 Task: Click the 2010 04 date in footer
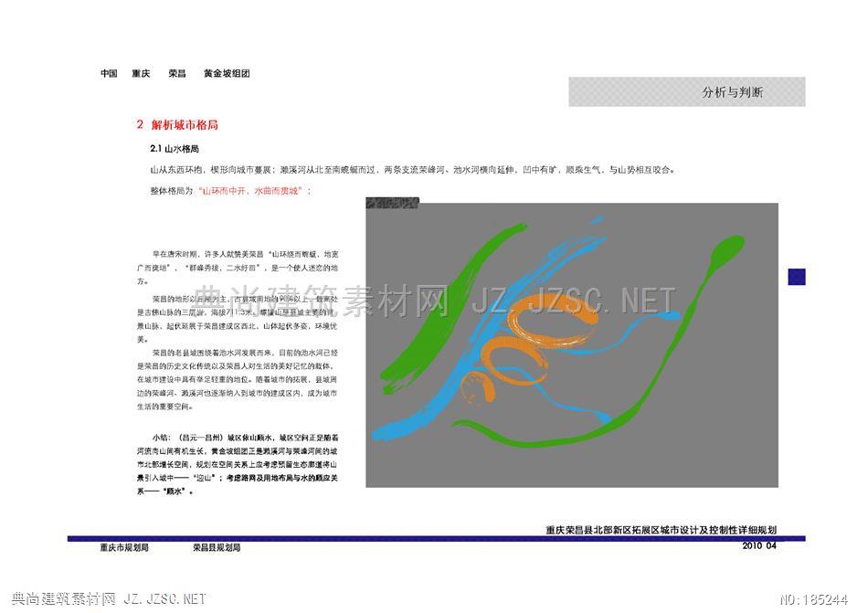[x=758, y=546]
